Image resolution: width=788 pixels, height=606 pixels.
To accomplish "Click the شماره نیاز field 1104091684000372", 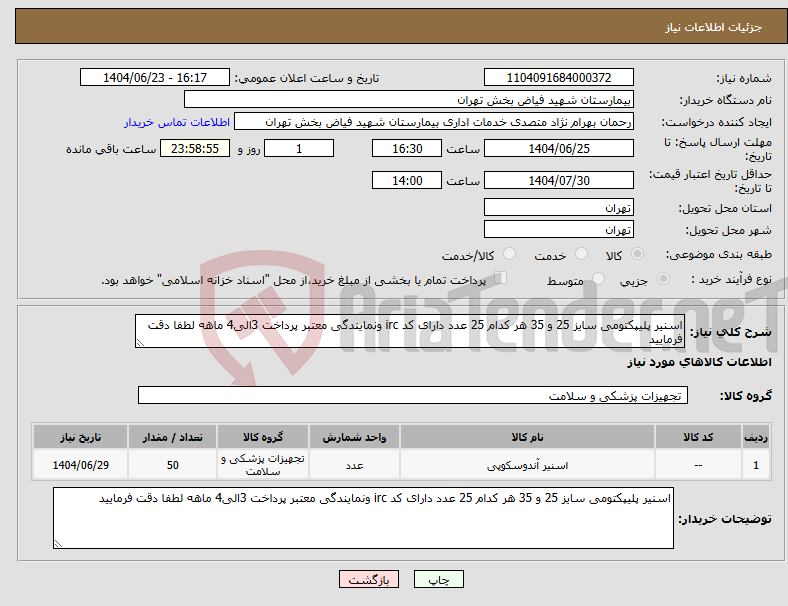I will 559,77.
